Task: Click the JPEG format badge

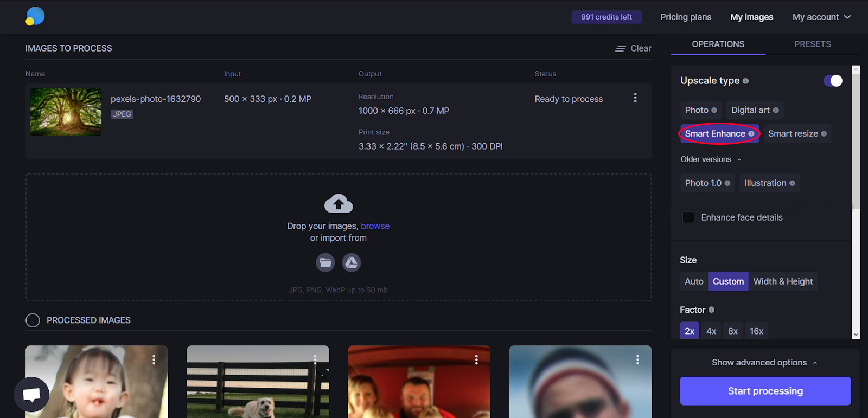Action: pos(122,114)
